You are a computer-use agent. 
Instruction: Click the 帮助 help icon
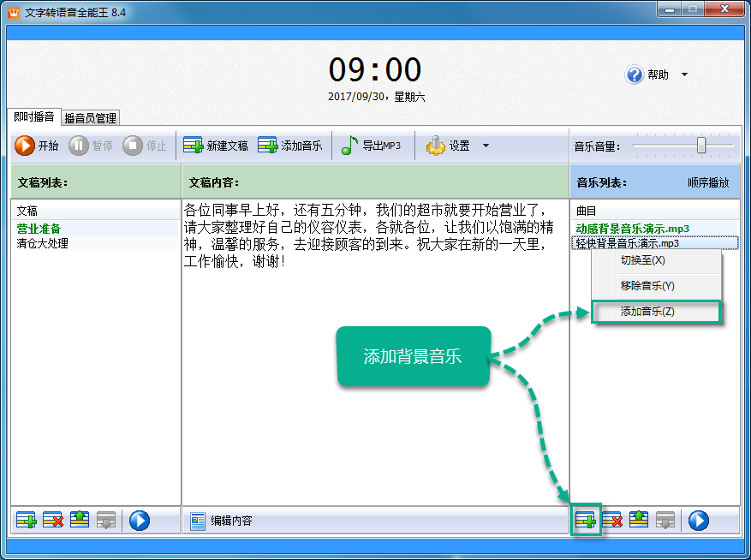[x=635, y=74]
